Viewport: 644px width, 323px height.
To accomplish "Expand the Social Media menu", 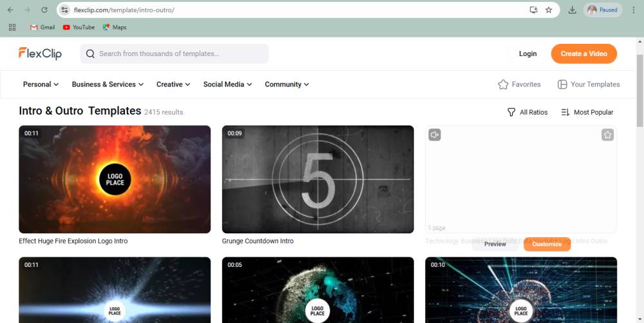I will [x=227, y=84].
